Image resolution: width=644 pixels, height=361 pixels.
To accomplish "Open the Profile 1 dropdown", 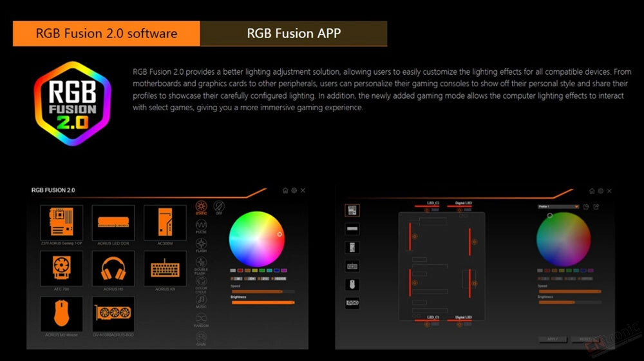I will [558, 207].
